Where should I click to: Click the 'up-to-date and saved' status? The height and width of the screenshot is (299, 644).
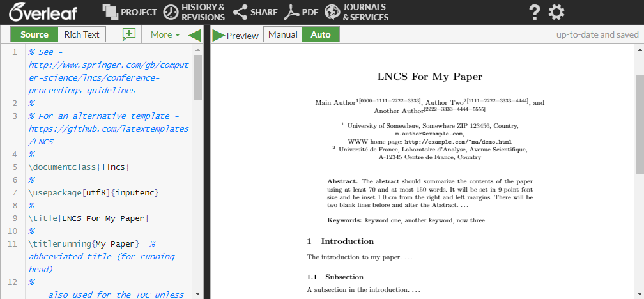click(597, 35)
